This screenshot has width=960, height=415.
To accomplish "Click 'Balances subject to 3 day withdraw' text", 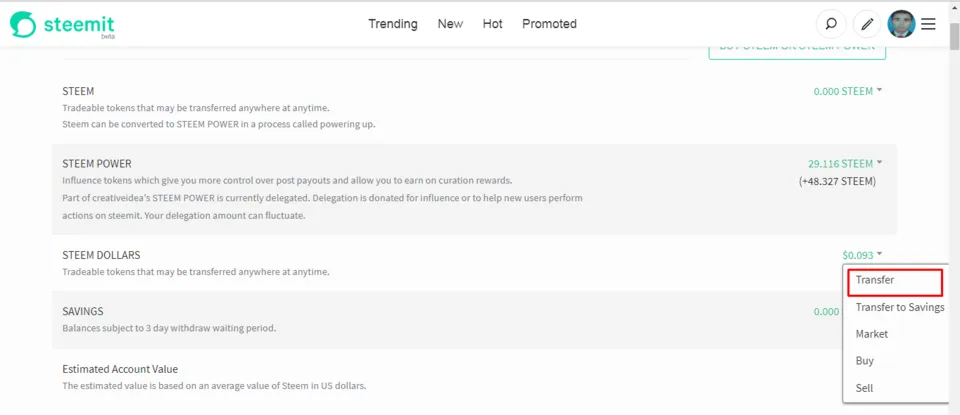I will [169, 328].
